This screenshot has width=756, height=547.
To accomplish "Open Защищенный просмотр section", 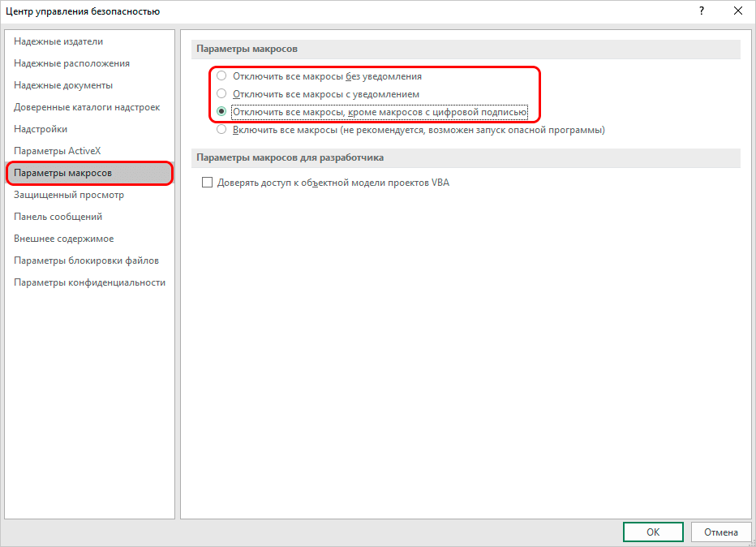I will coord(90,195).
